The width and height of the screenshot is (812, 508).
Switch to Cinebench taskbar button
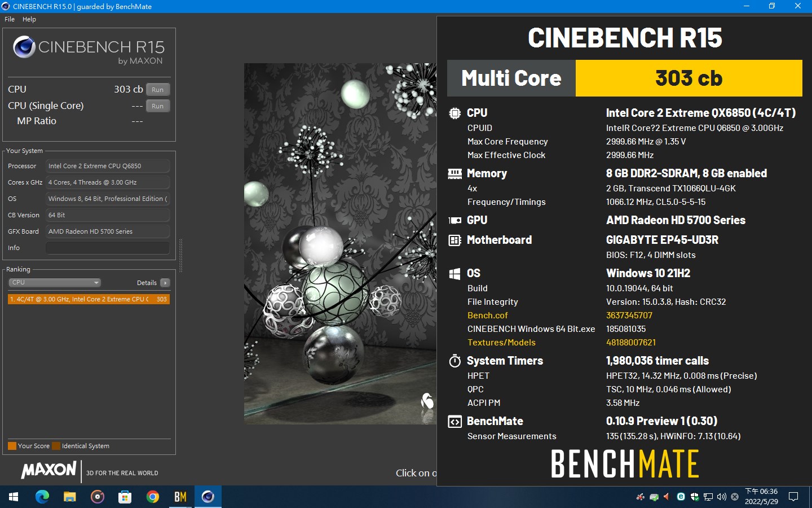click(208, 497)
